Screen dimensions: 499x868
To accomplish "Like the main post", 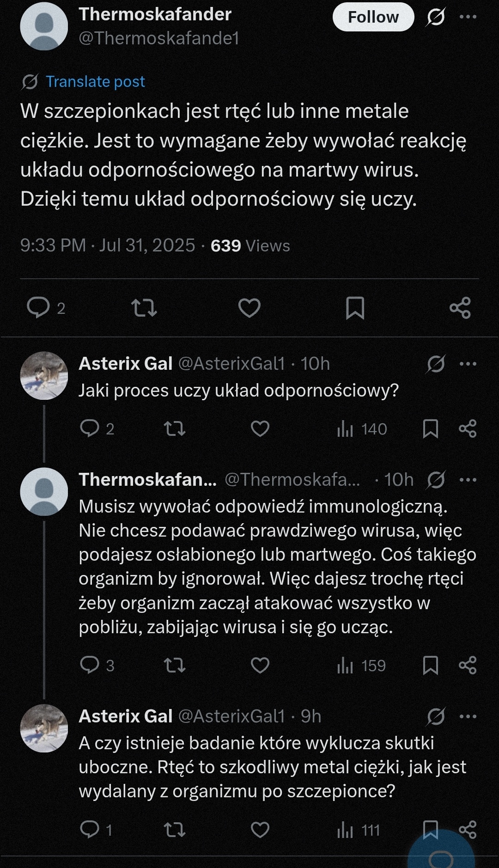I will coord(249,307).
